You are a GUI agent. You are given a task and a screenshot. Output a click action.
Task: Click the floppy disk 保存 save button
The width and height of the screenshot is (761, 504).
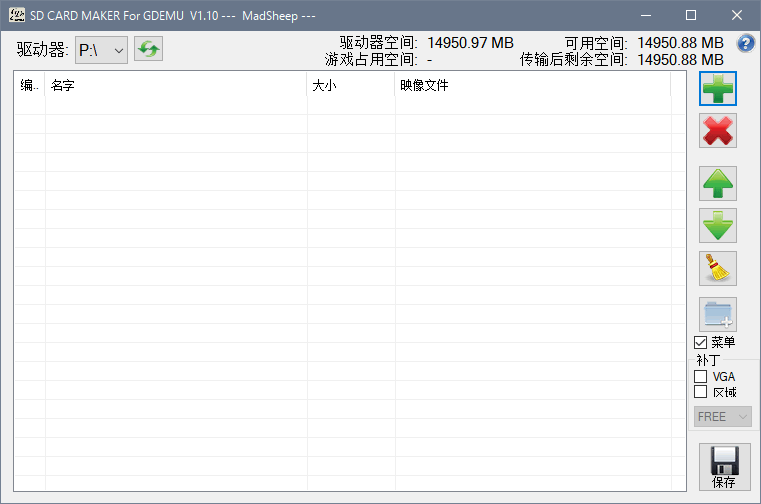click(x=723, y=467)
